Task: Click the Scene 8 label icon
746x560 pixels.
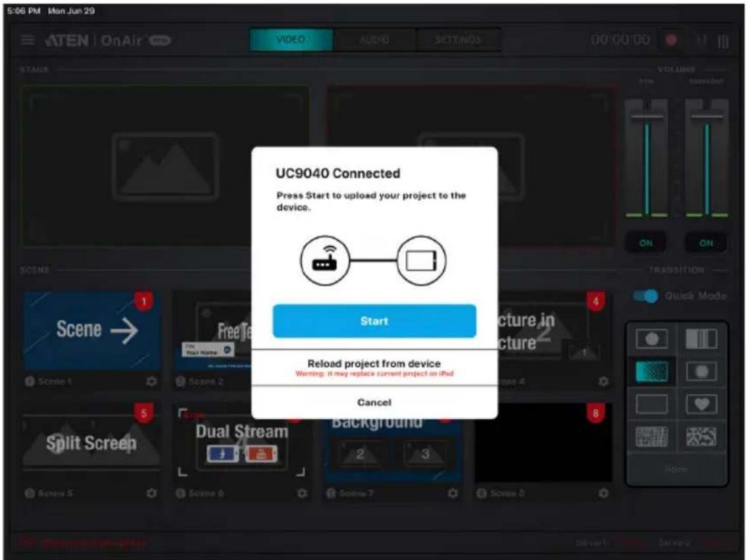Action: 482,494
